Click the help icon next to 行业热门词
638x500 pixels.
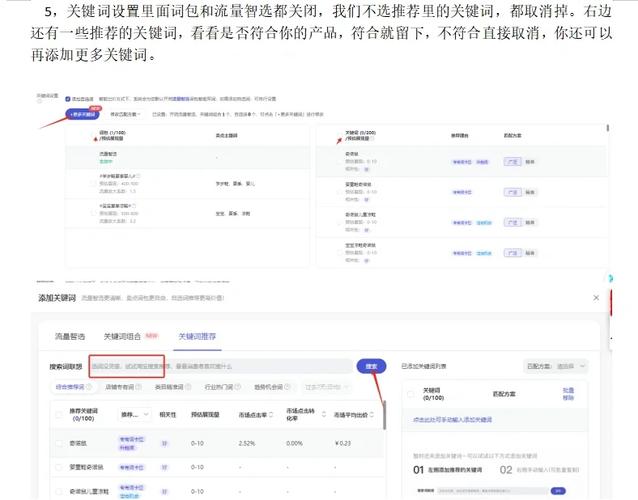tap(238, 386)
